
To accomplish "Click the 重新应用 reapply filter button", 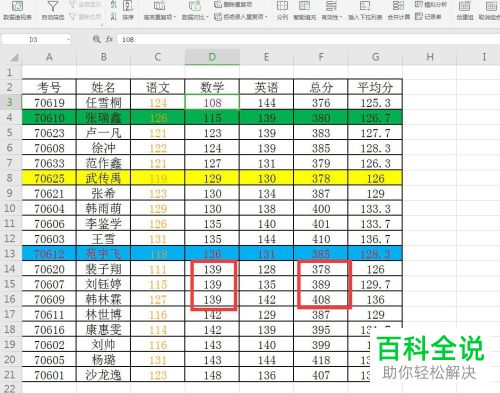I will pos(85,17).
